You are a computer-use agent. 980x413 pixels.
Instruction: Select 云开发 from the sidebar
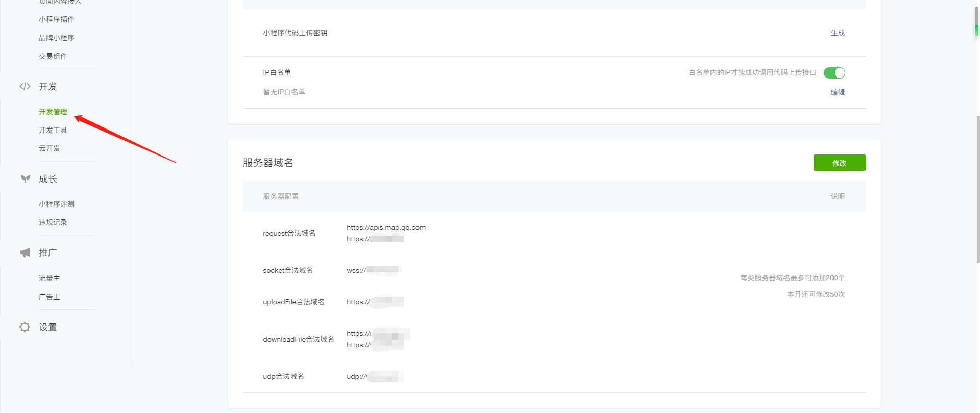pos(50,148)
